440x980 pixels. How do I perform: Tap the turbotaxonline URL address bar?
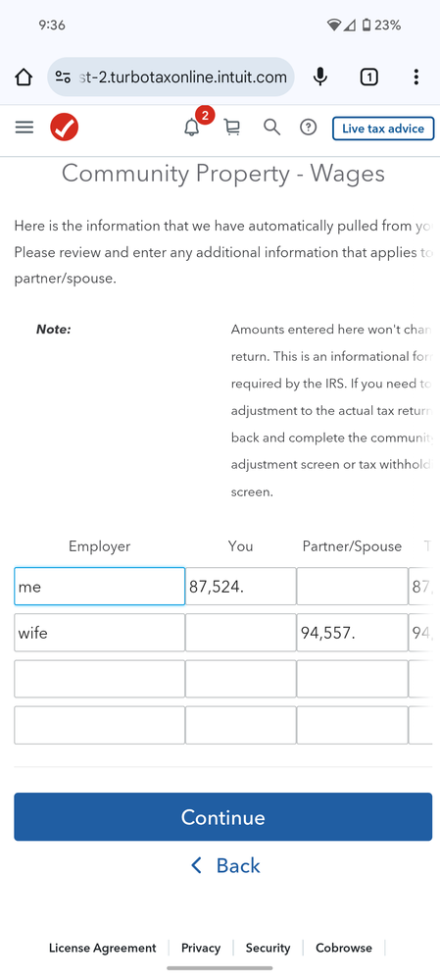click(x=171, y=77)
